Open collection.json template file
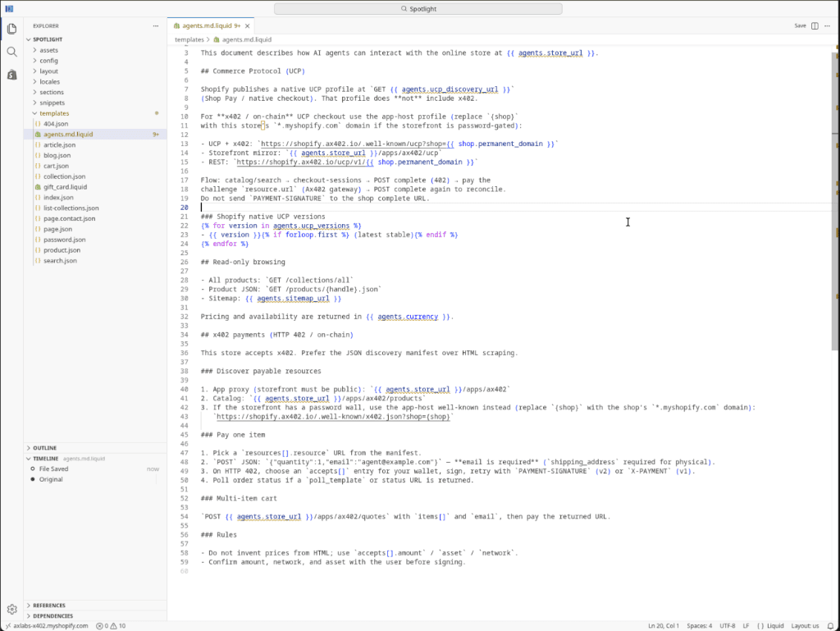The image size is (840, 631). pos(64,176)
